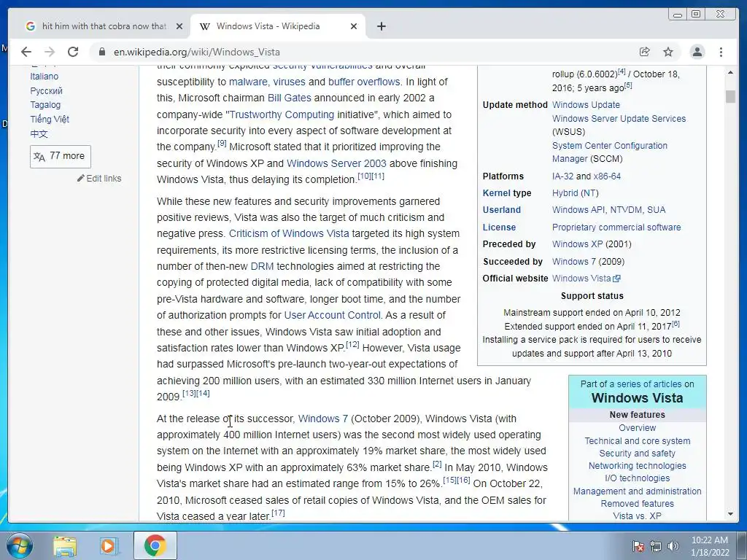
Task: Click the browser forward arrow
Action: click(x=50, y=52)
